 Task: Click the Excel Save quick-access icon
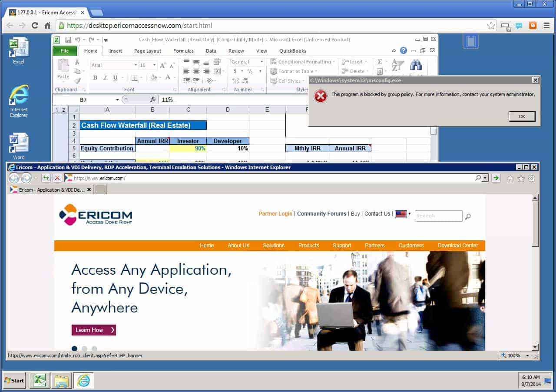click(x=68, y=40)
